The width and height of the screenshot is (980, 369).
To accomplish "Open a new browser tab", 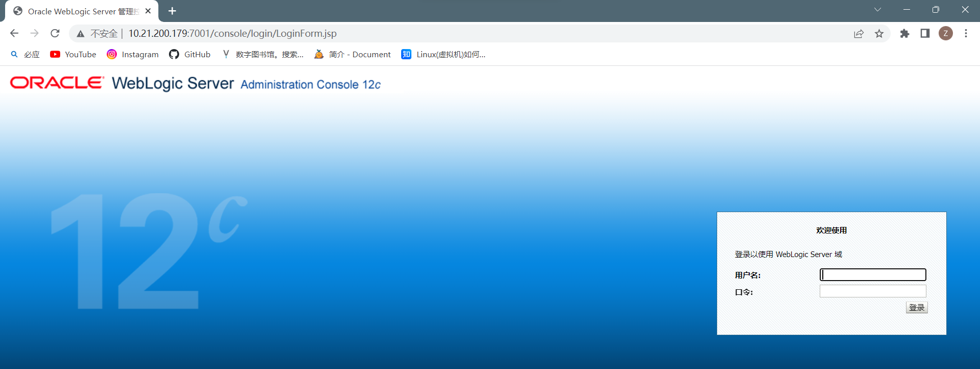I will click(172, 11).
